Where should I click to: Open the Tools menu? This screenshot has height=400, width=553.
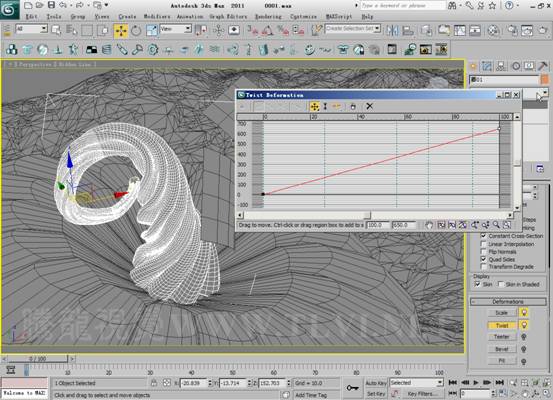(54, 17)
